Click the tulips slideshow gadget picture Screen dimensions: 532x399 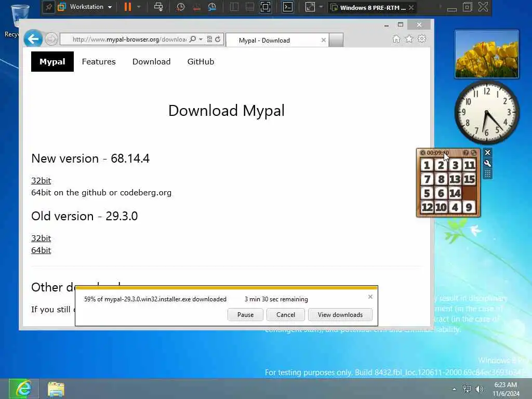pyautogui.click(x=486, y=54)
